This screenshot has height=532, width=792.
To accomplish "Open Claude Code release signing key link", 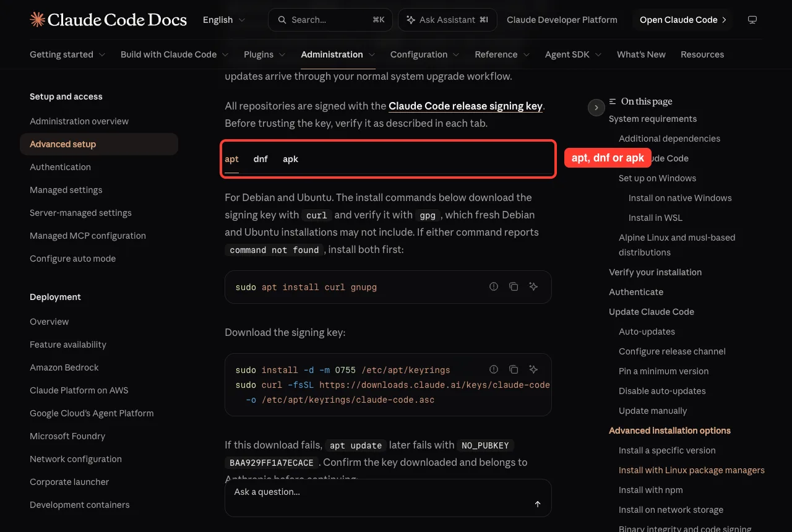I will click(465, 106).
